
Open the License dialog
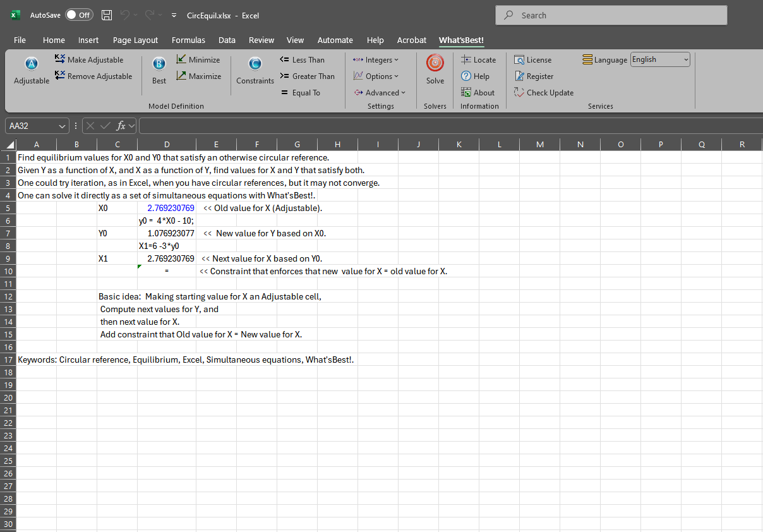click(532, 59)
